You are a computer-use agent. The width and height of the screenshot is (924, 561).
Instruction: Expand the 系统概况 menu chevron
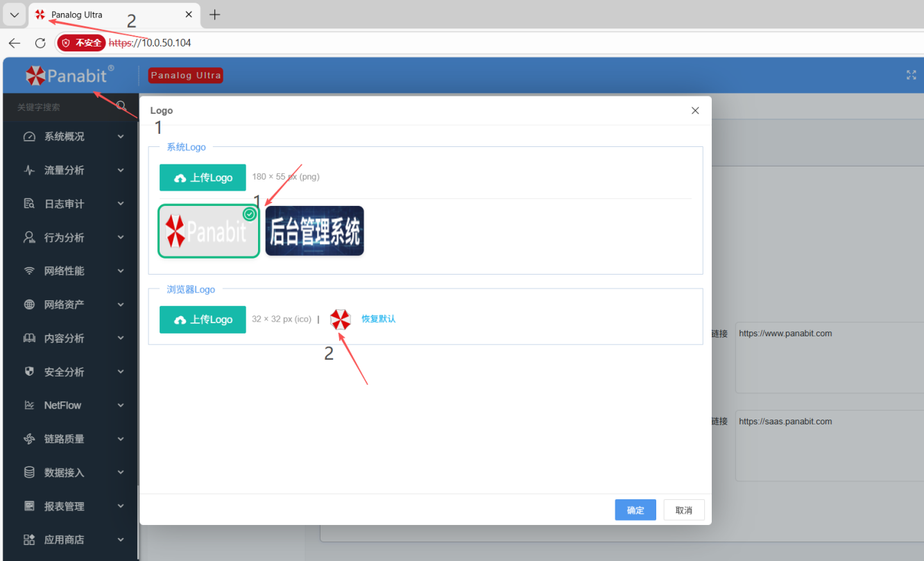[121, 137]
